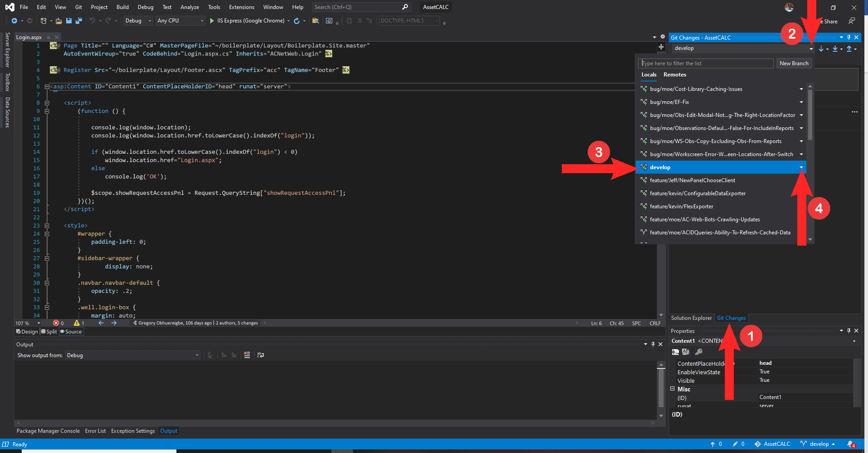Viewport: 868px width, 453px height.
Task: Click the Git Fetch icon
Action: (x=821, y=49)
